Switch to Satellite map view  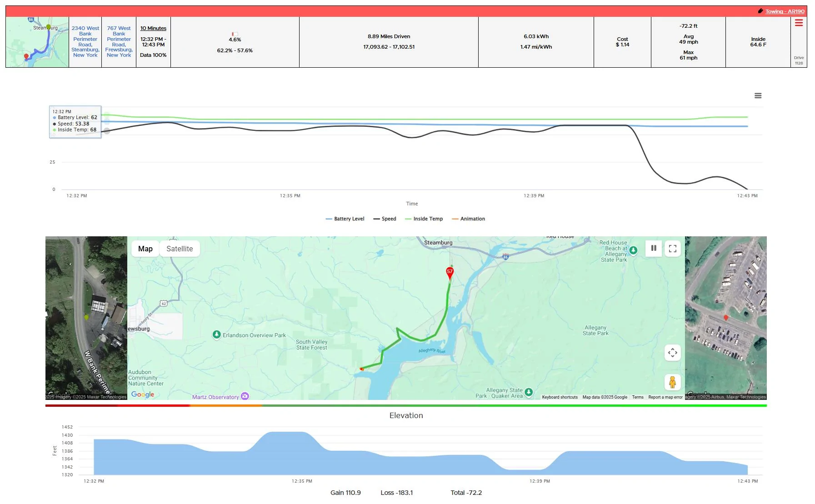[x=180, y=249]
